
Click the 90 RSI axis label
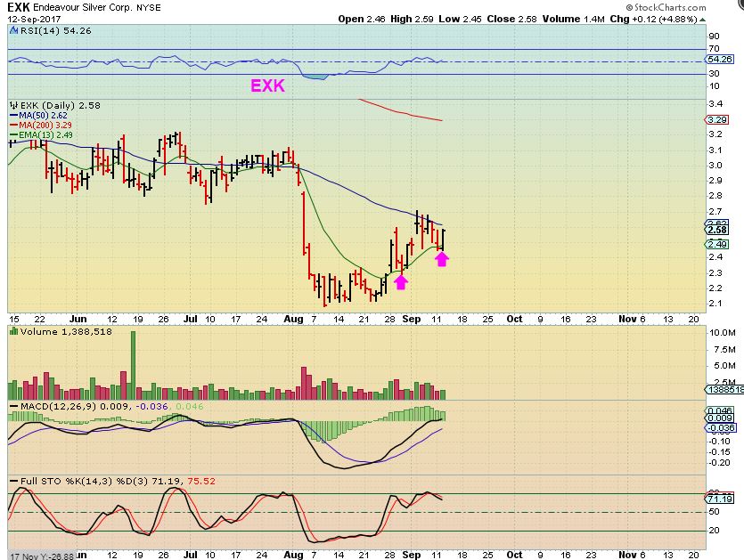tap(714, 36)
